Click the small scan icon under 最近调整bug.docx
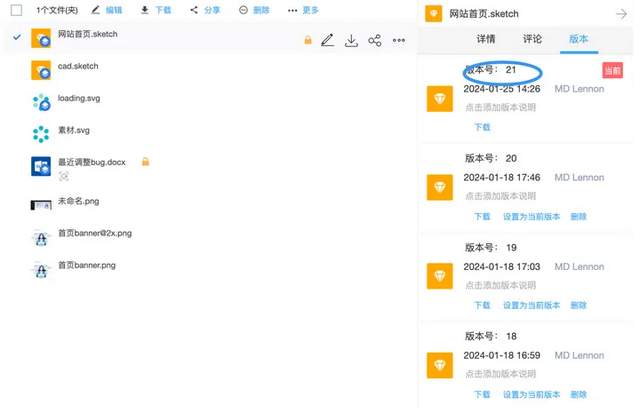Image resolution: width=640 pixels, height=413 pixels. [64, 176]
